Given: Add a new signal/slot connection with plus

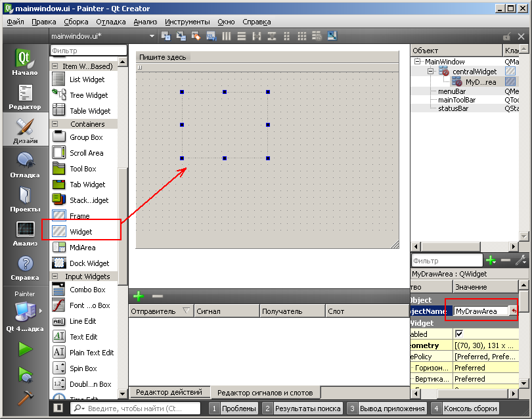Looking at the screenshot, I should click(139, 296).
